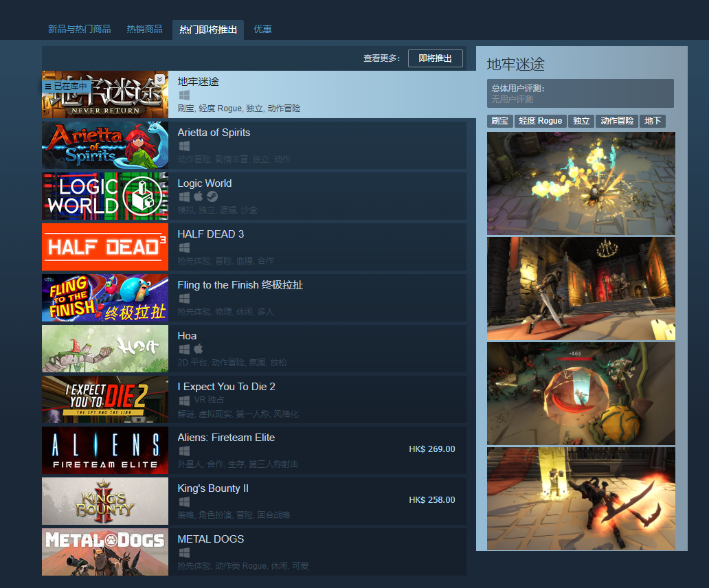The image size is (709, 588).
Task: Click the I Expect You To Die 2 capsule image
Action: (105, 400)
